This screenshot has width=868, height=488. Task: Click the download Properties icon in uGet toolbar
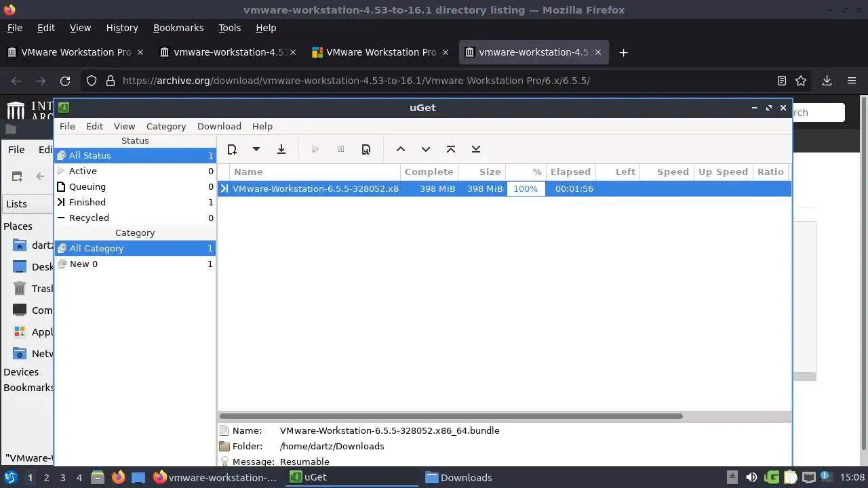click(366, 149)
